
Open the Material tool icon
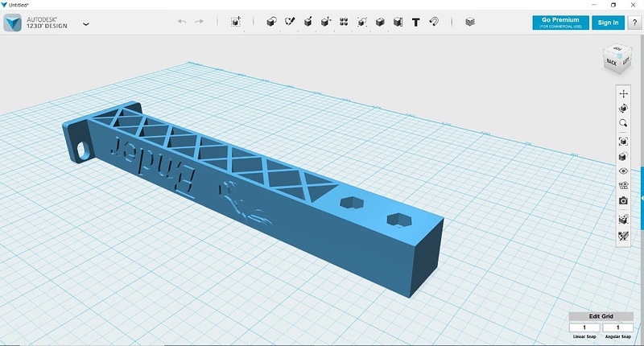470,22
